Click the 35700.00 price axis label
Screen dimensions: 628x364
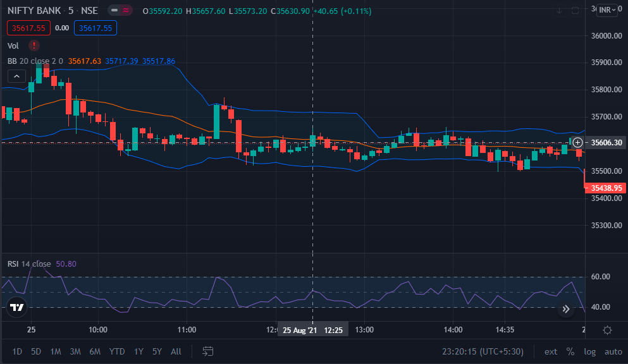(606, 117)
